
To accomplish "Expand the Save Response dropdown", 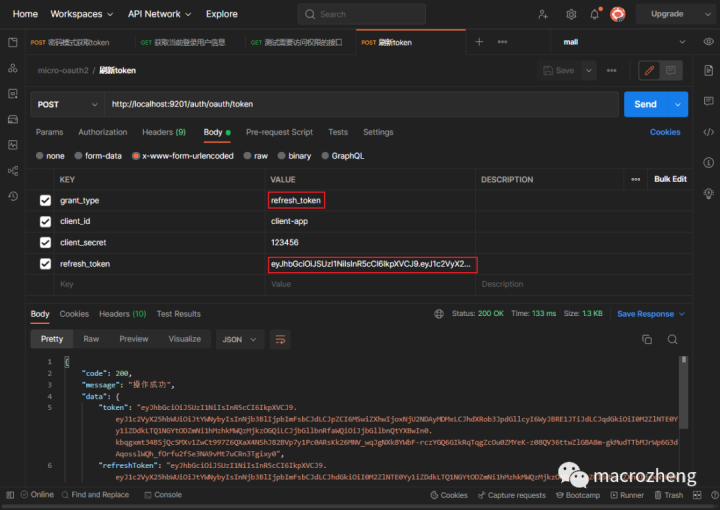I will coord(682,314).
